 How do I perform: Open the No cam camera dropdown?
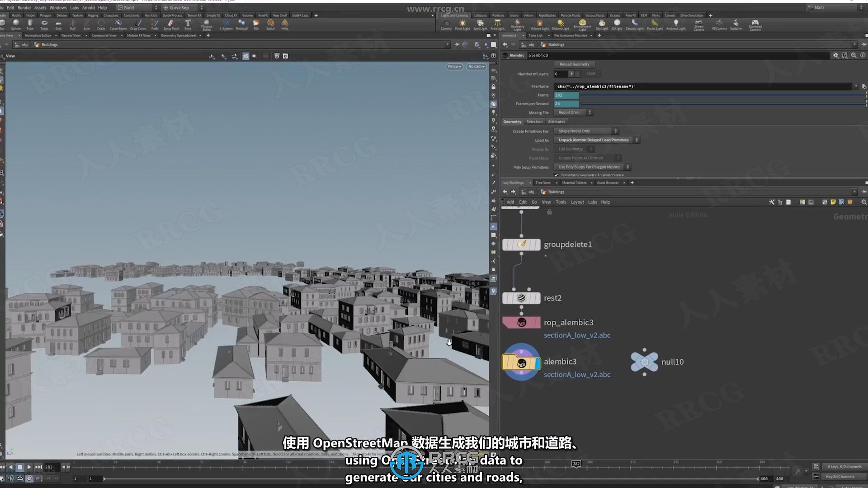(476, 66)
